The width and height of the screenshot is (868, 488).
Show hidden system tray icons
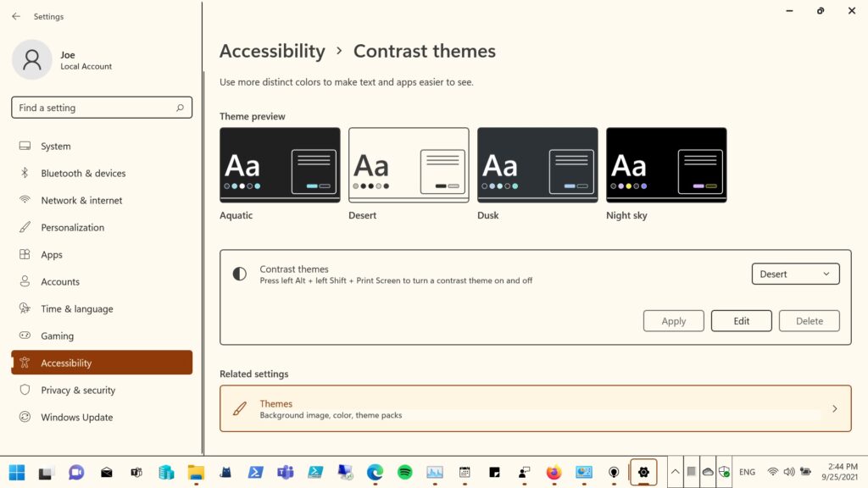click(675, 472)
